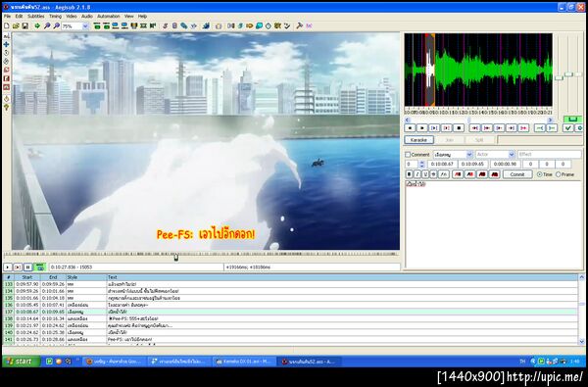Viewport: 588px width, 387px height.
Task: Select the Scale subtitles visual tool
Action: pyautogui.click(x=6, y=71)
